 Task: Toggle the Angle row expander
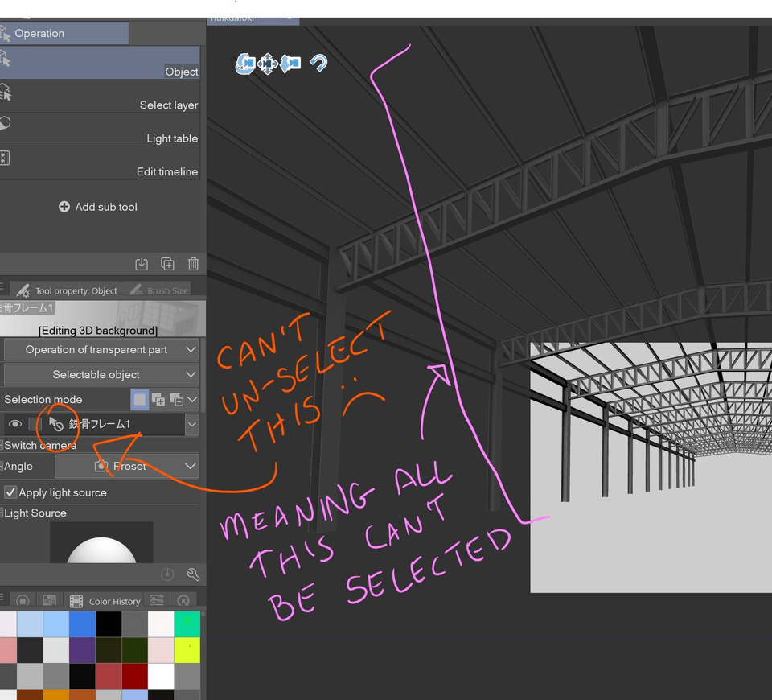pos(2,466)
